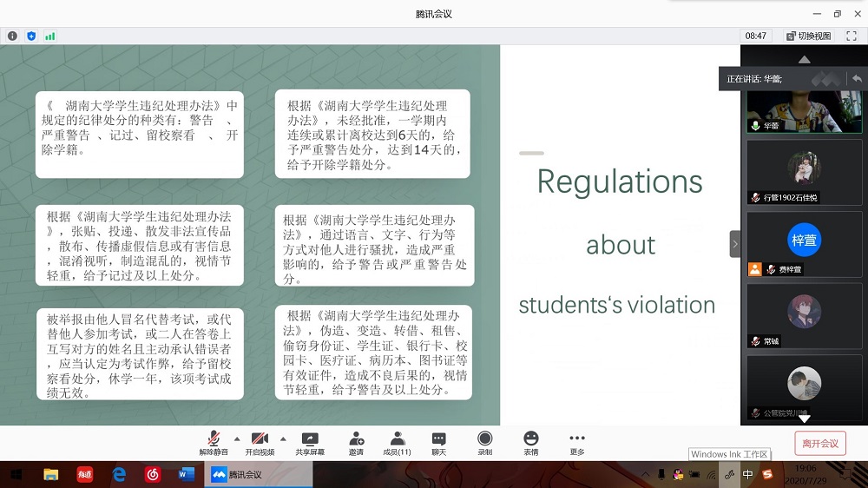Click the switch view button
The image size is (868, 488).
[809, 36]
